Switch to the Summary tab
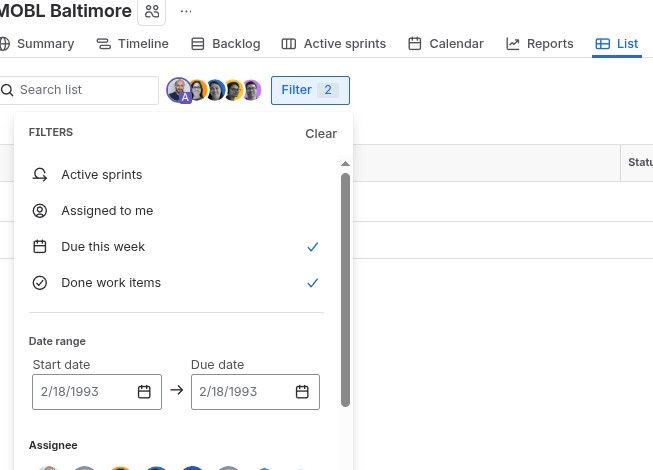This screenshot has height=470, width=653. coord(37,44)
